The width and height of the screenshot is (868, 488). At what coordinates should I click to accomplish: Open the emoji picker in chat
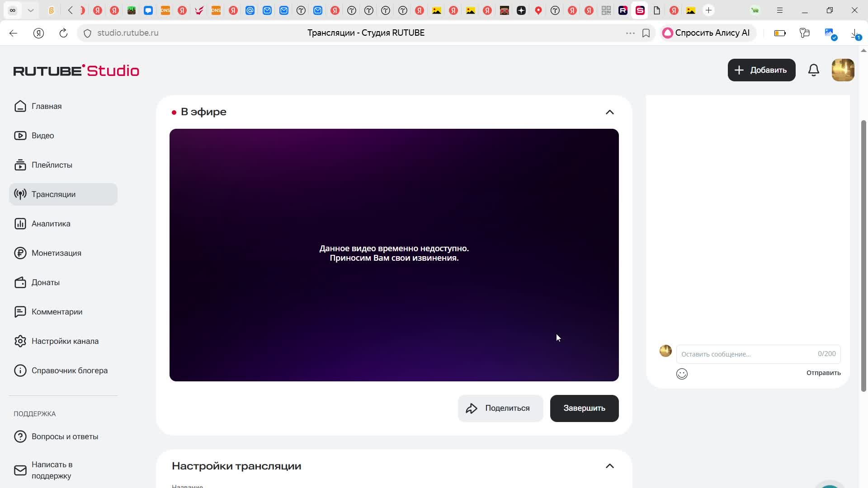coord(682,374)
